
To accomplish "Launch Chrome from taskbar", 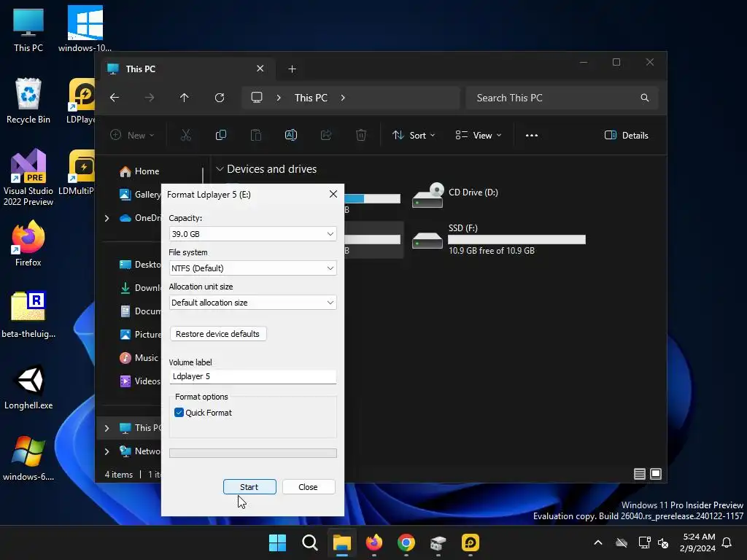I will [406, 542].
